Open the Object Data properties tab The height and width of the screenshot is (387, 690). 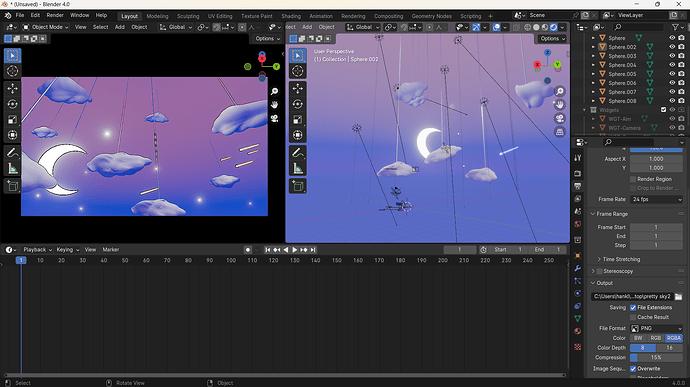pyautogui.click(x=578, y=318)
